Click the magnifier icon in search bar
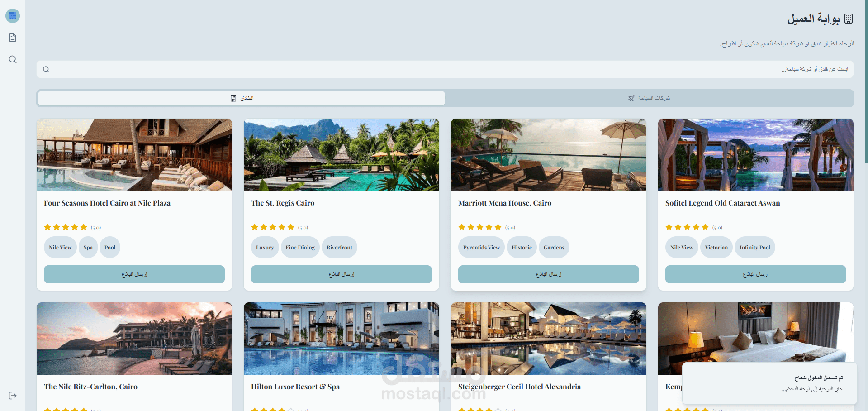Viewport: 868px width, 411px height. (x=46, y=69)
